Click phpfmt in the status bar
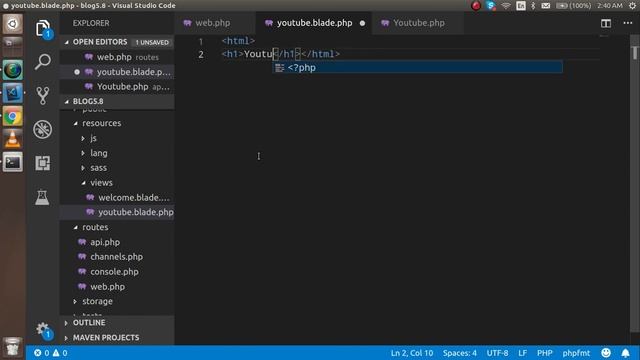 click(x=576, y=353)
